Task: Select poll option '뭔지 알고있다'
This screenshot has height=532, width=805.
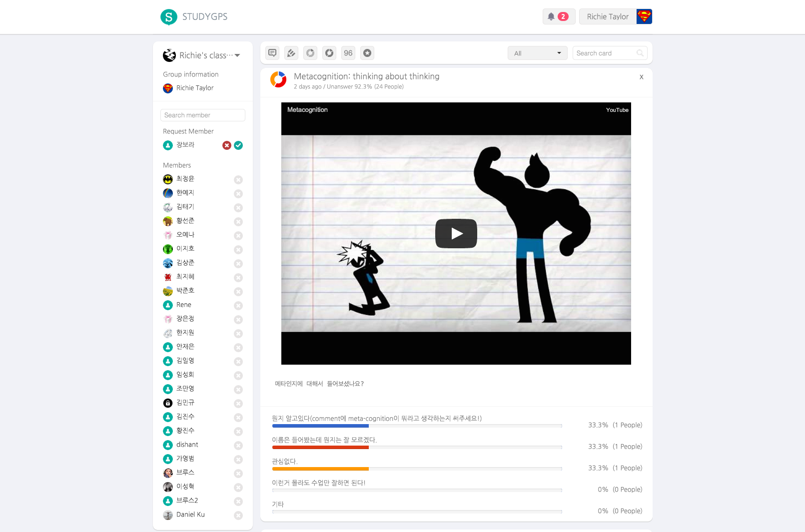Action: (x=377, y=419)
